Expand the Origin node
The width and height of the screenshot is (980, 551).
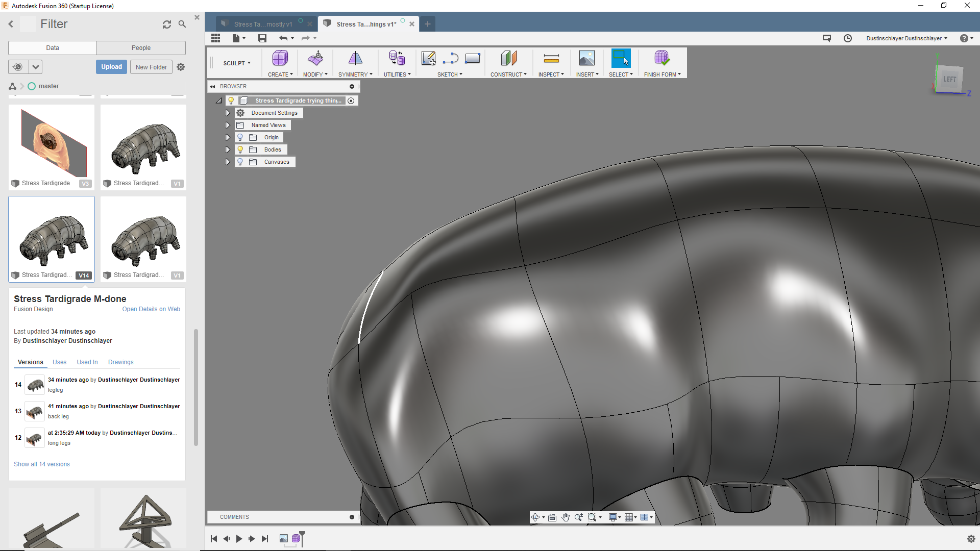click(228, 137)
